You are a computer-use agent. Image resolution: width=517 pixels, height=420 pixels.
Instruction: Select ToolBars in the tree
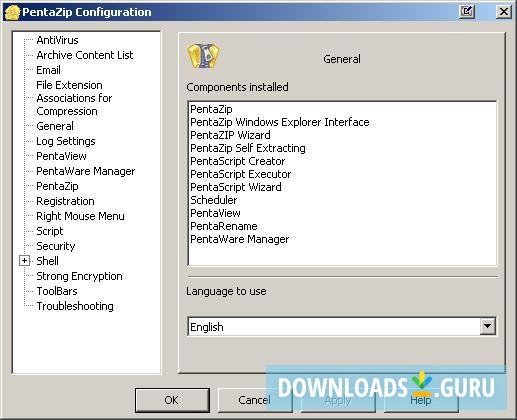point(57,291)
